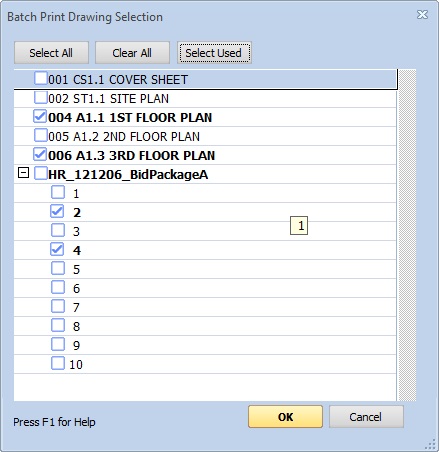Screen dimensions: 439x452
Task: Uncheck the checkbox for page 4
Action: 57,249
